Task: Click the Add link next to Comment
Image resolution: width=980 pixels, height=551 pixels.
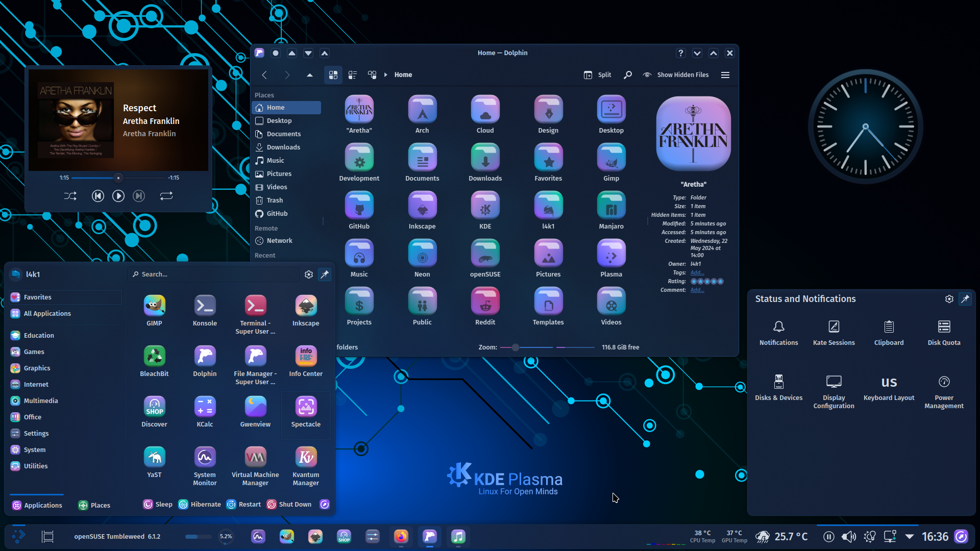Action: (x=697, y=290)
